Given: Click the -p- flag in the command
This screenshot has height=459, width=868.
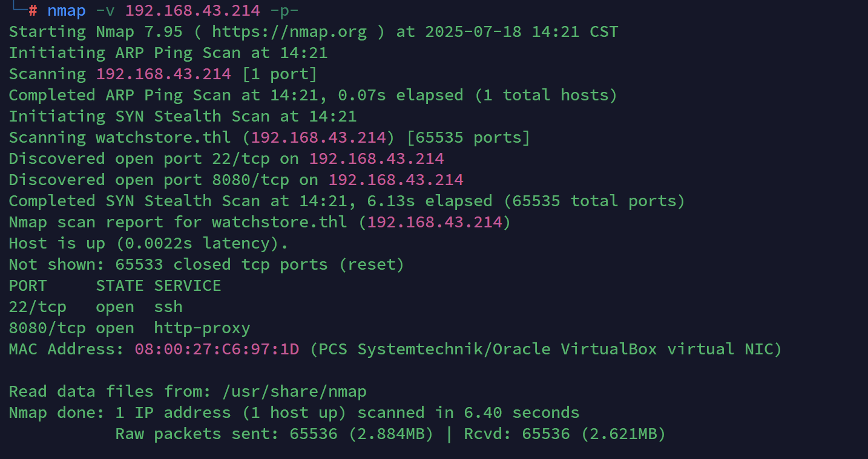Looking at the screenshot, I should tap(284, 10).
